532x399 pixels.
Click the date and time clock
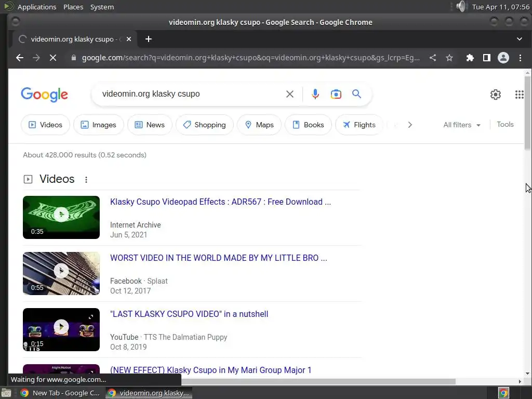500,7
